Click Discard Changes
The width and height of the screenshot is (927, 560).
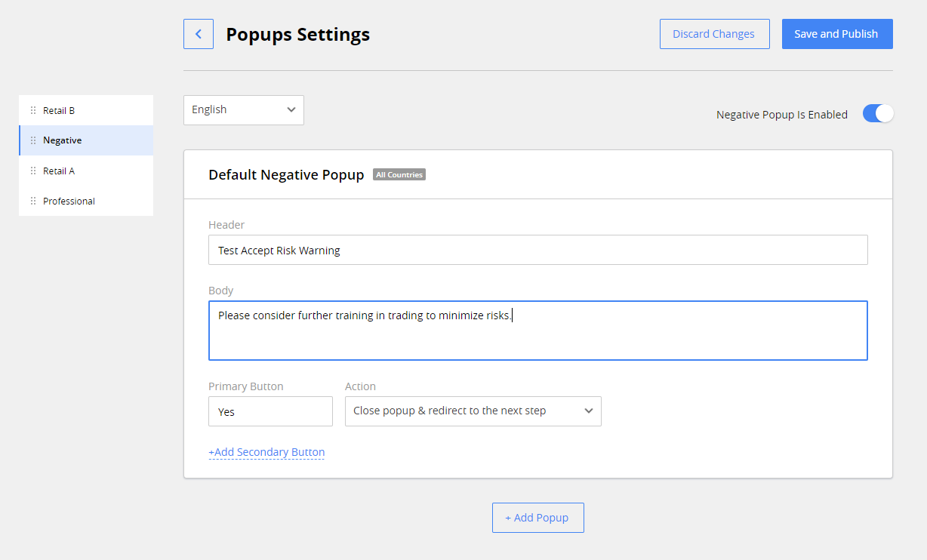coord(714,33)
